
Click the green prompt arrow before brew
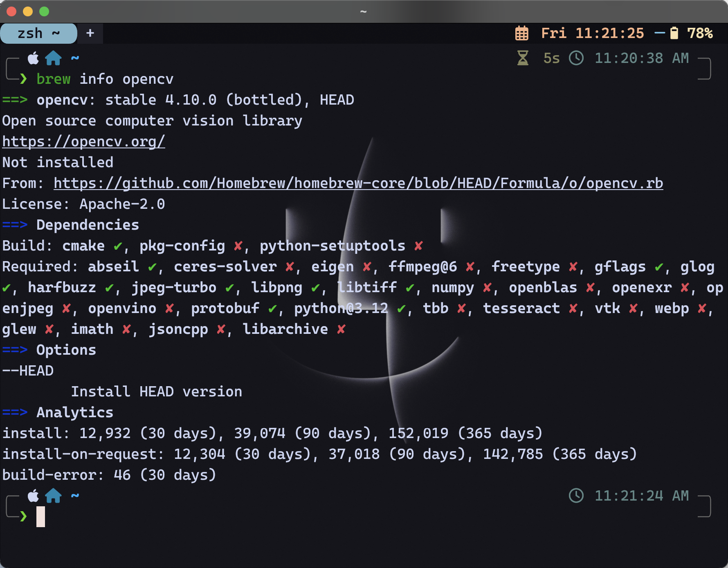click(23, 79)
